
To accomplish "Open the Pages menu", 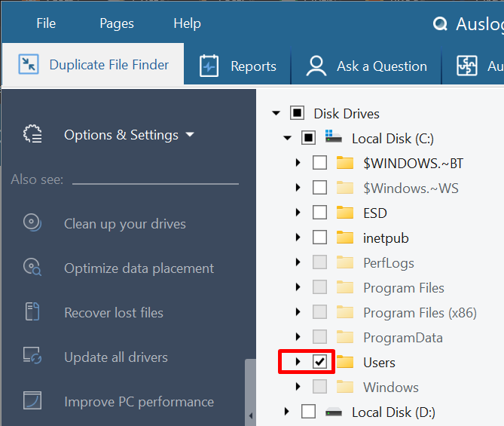I will click(x=116, y=23).
